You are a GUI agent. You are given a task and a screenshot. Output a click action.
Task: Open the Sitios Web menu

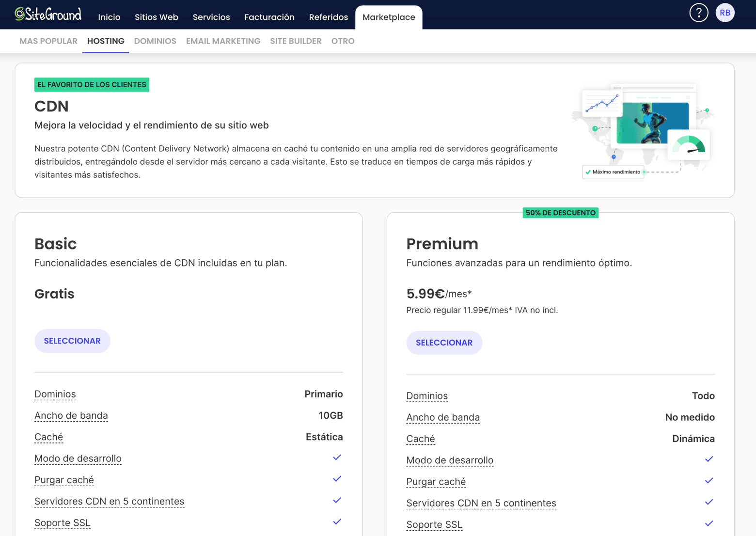coord(157,17)
